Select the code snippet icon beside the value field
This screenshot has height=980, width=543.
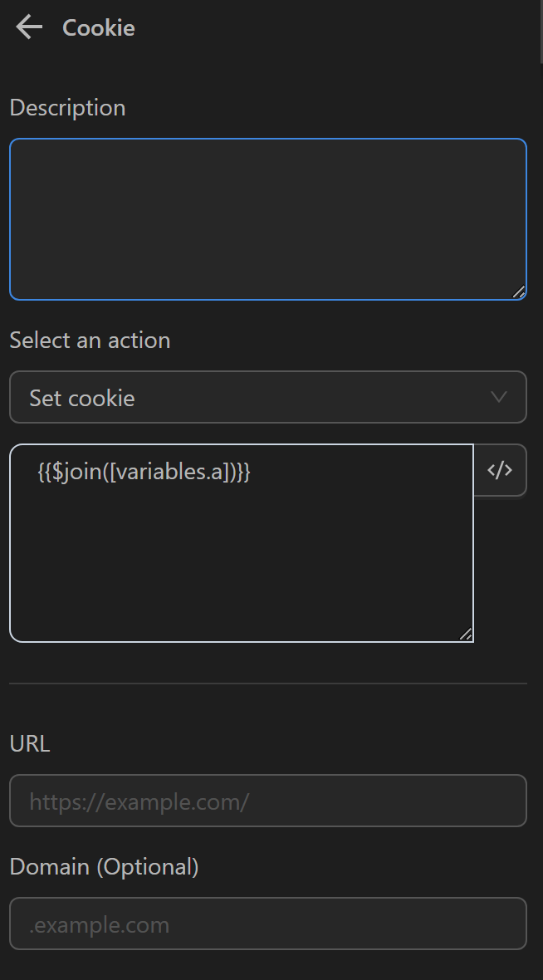500,470
